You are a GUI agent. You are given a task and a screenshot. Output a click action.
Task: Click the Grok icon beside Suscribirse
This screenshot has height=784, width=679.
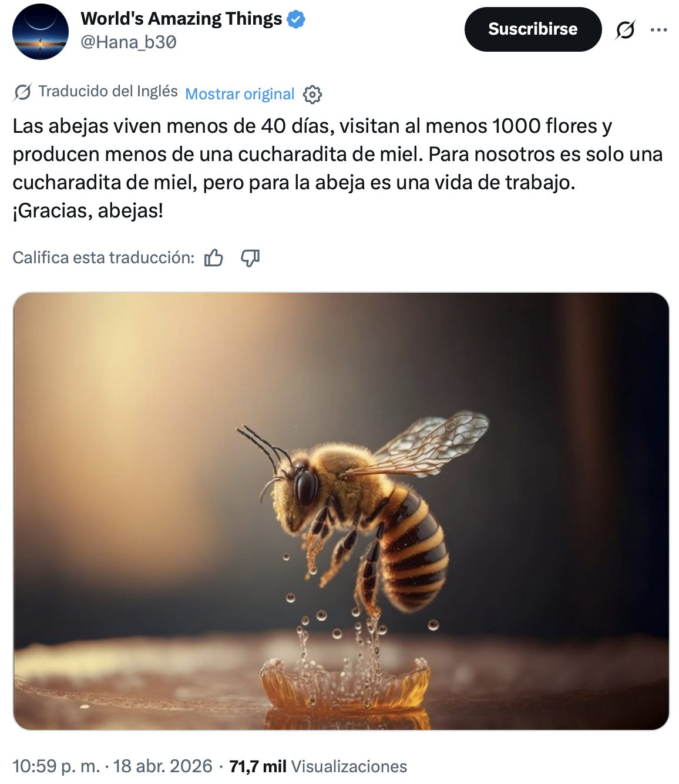pyautogui.click(x=625, y=29)
